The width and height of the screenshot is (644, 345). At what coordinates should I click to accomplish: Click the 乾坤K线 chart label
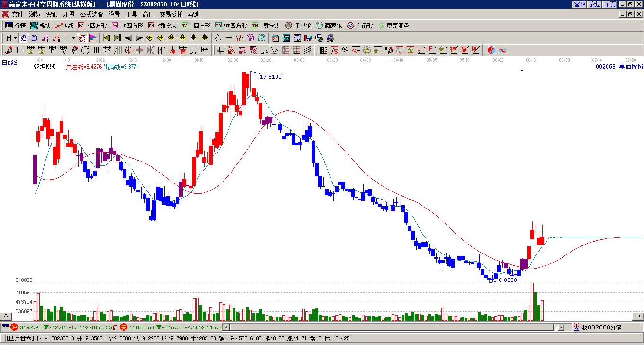(x=45, y=67)
